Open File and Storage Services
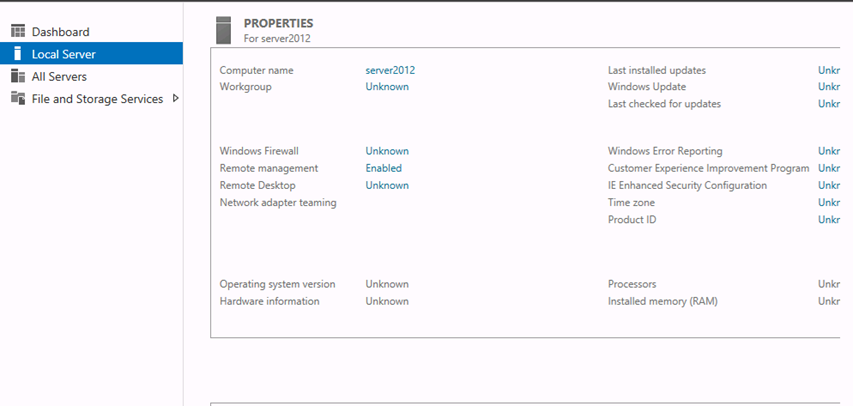The height and width of the screenshot is (406, 853). click(x=97, y=99)
